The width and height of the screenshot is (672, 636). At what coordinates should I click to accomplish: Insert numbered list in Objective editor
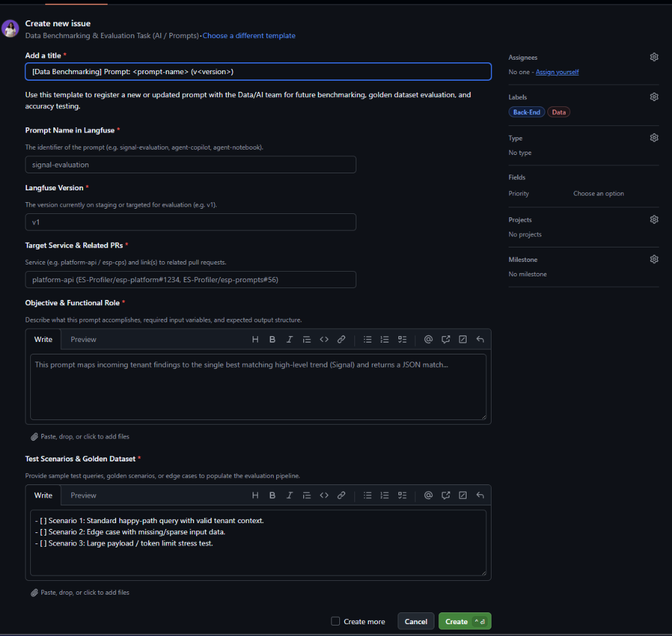pyautogui.click(x=385, y=339)
